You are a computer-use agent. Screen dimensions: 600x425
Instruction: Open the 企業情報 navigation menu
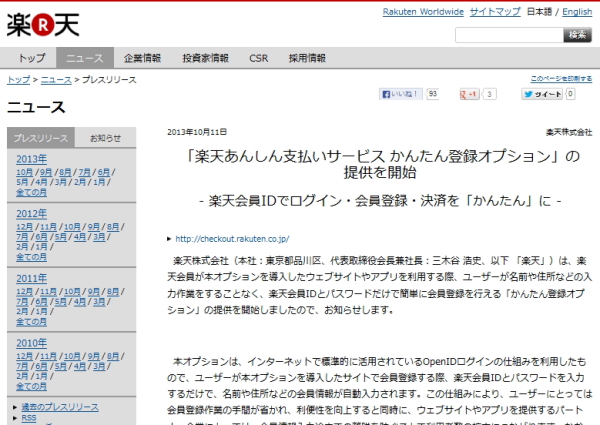142,58
